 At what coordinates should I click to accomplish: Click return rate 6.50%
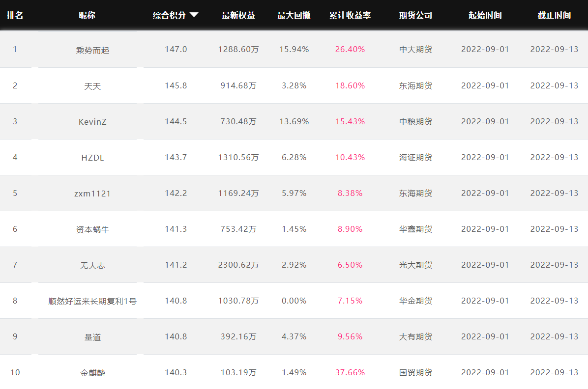tap(350, 265)
